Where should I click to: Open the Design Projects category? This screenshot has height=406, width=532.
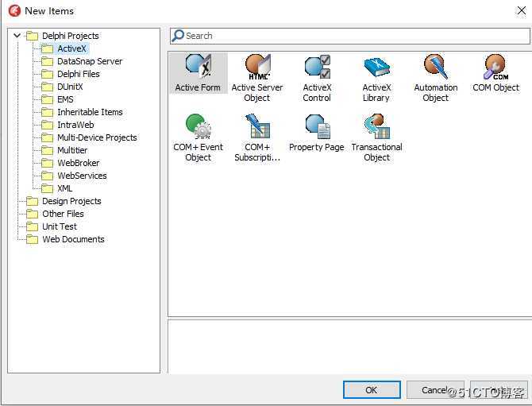(71, 201)
